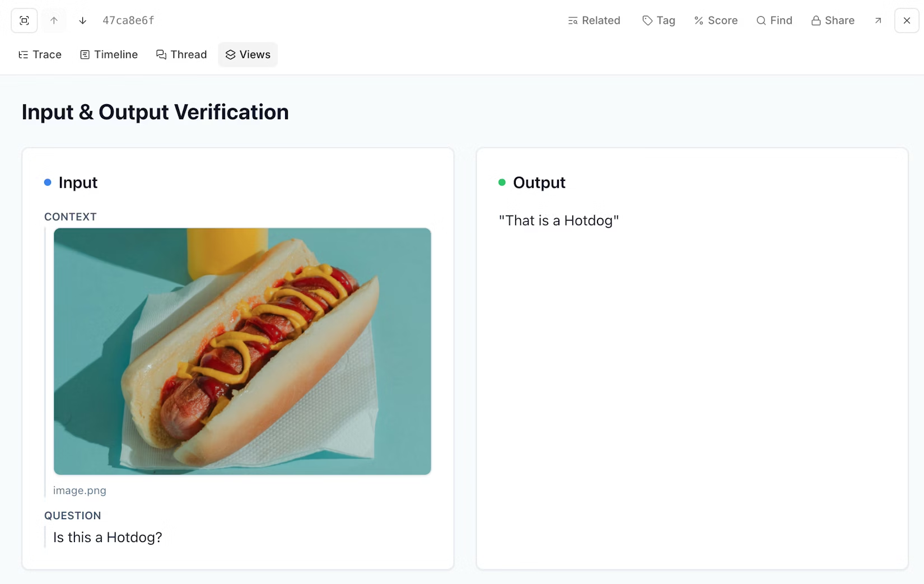Search the trace with the Find icon
924x584 pixels.
click(774, 20)
